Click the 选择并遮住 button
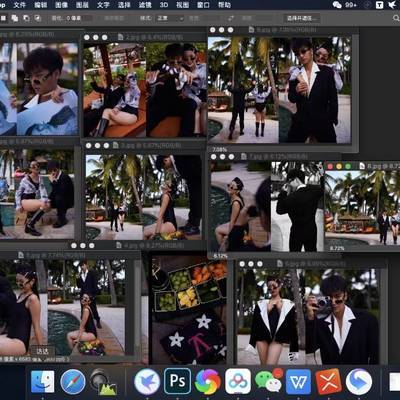 [x=302, y=18]
